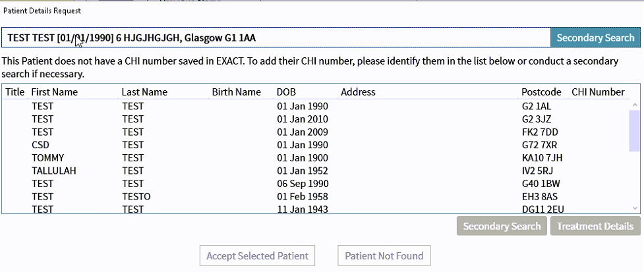Click Patient Not Found button
Image resolution: width=644 pixels, height=272 pixels.
tap(384, 256)
